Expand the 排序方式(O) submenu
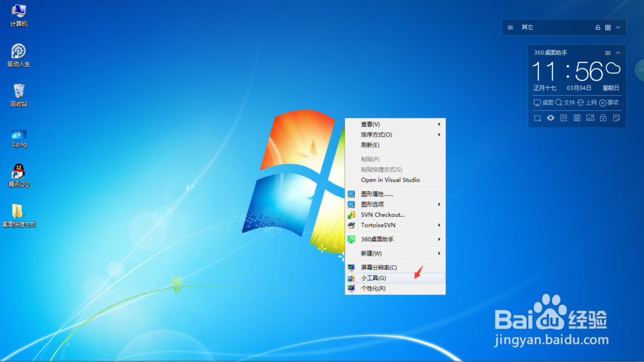 coord(395,135)
